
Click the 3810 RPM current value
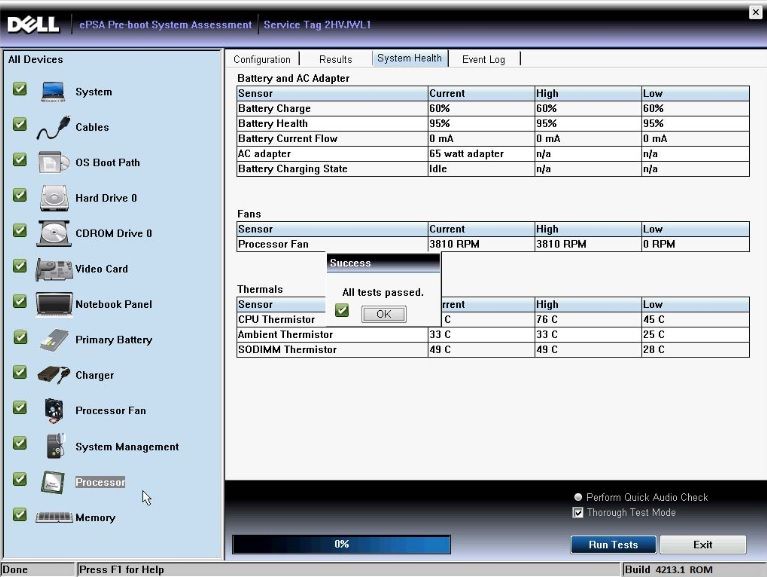coord(454,244)
